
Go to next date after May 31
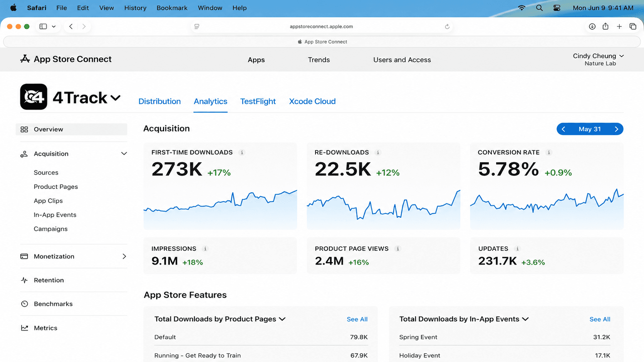616,129
